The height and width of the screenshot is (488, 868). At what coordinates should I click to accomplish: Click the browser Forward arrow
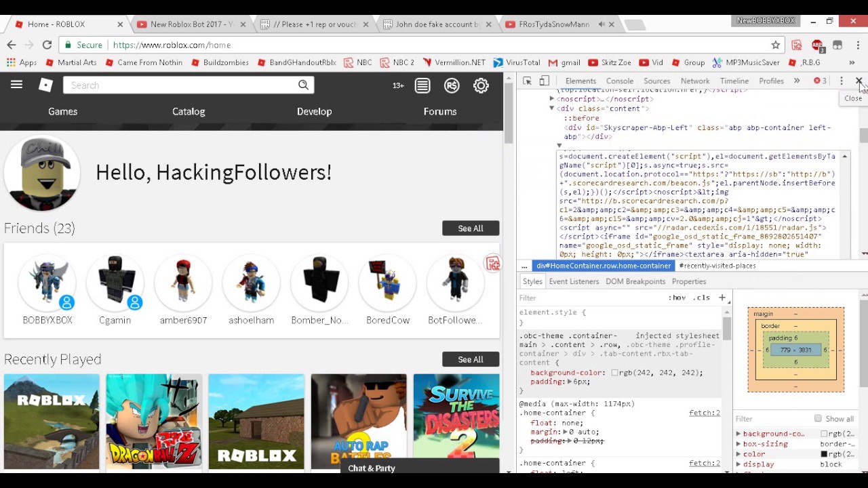(x=29, y=45)
